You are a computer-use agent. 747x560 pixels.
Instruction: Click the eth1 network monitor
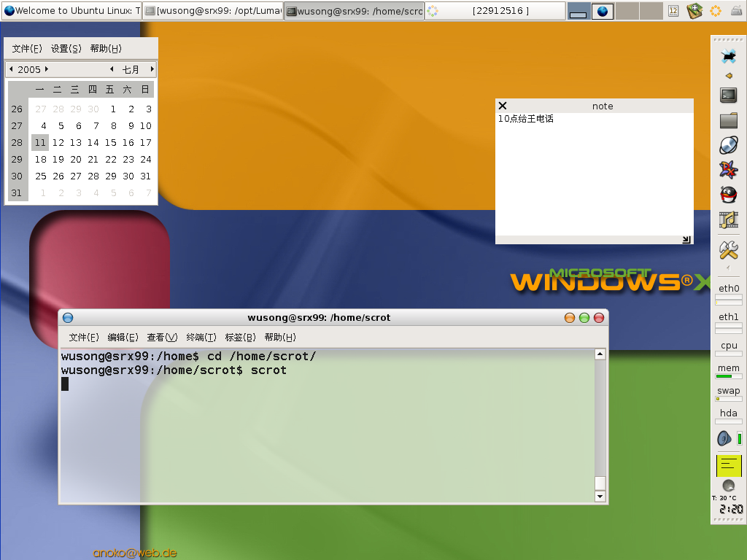pyautogui.click(x=729, y=322)
